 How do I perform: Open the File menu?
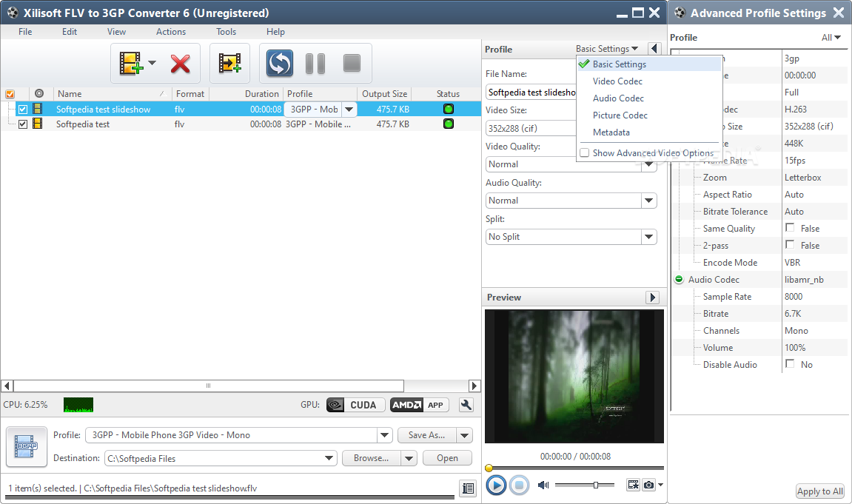point(25,32)
